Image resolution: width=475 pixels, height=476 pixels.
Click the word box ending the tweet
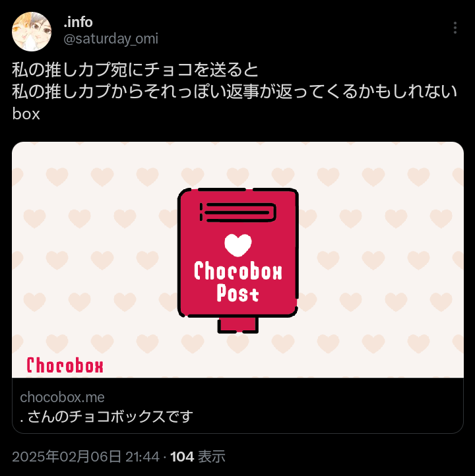(26, 114)
